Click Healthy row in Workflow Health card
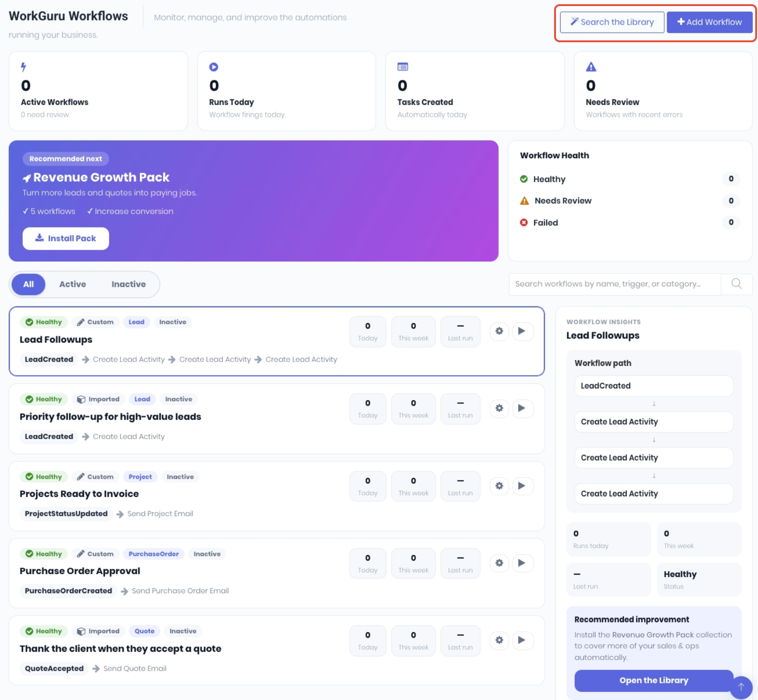Viewport: 758px width, 700px height. [630, 179]
